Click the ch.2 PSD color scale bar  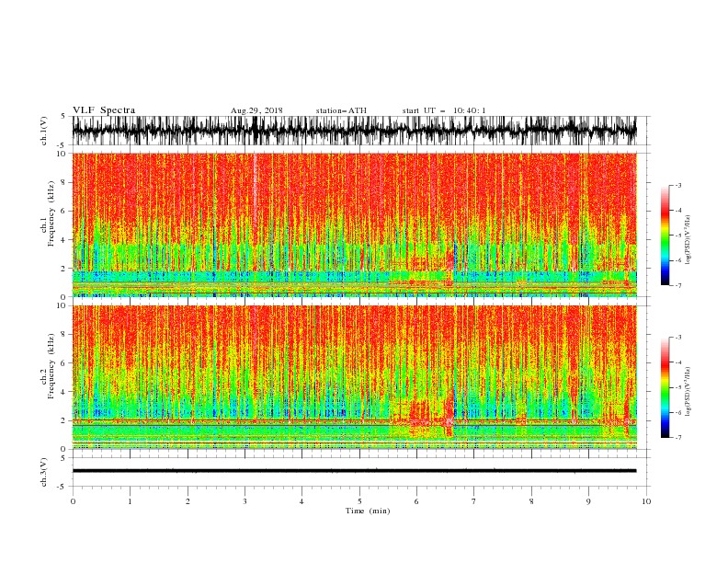click(x=665, y=387)
